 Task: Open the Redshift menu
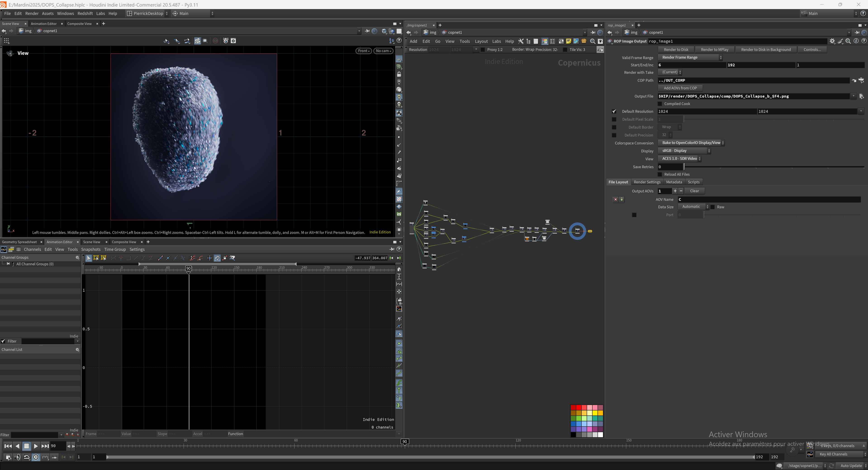(x=85, y=14)
